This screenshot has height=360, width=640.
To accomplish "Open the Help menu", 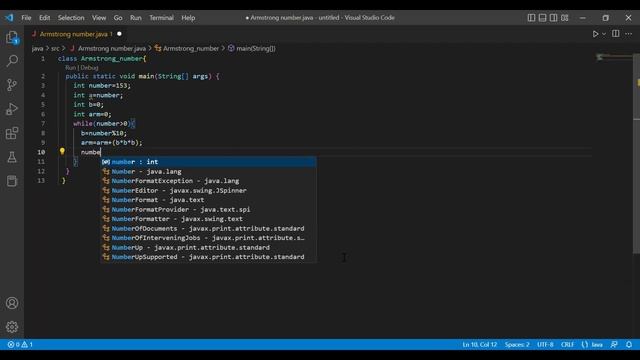I will 188,18.
